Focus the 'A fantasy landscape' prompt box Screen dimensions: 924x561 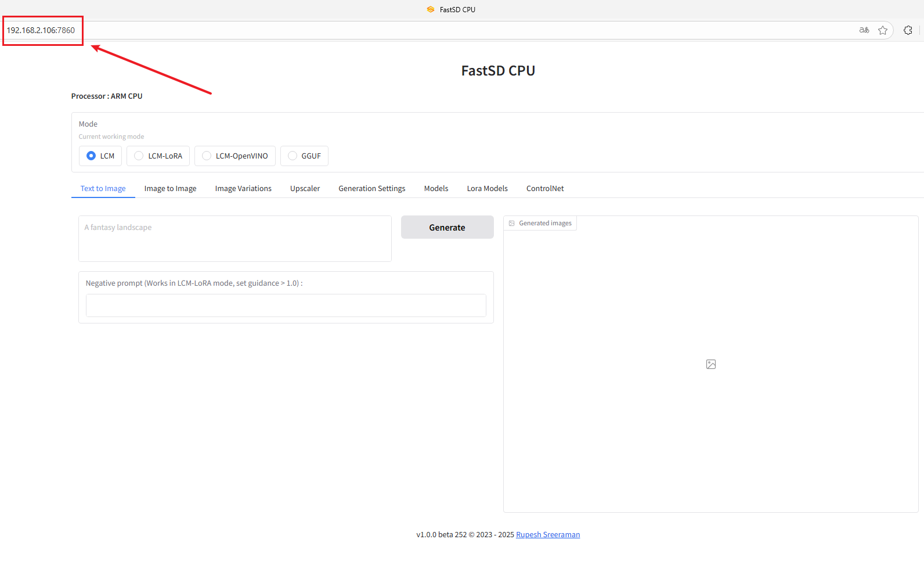coord(234,239)
